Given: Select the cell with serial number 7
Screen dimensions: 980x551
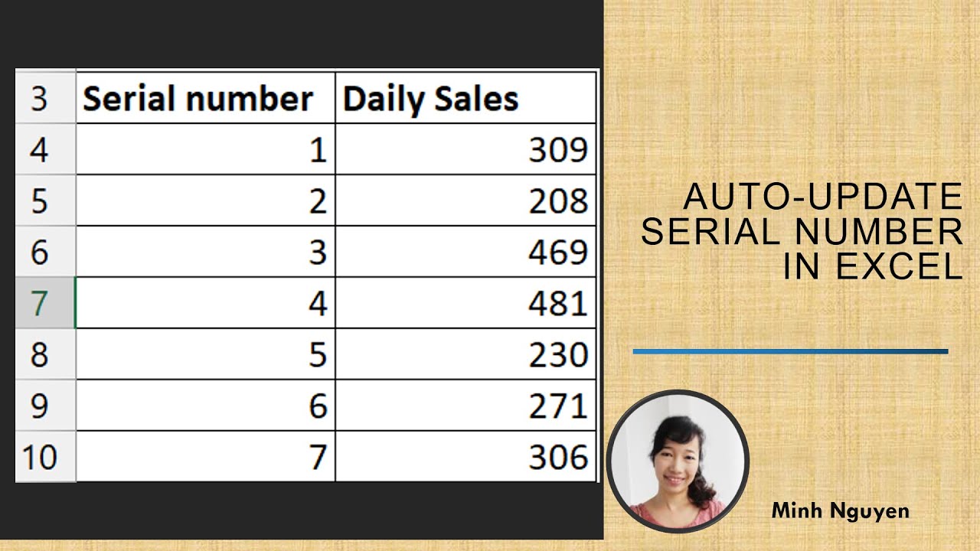Looking at the screenshot, I should [205, 457].
